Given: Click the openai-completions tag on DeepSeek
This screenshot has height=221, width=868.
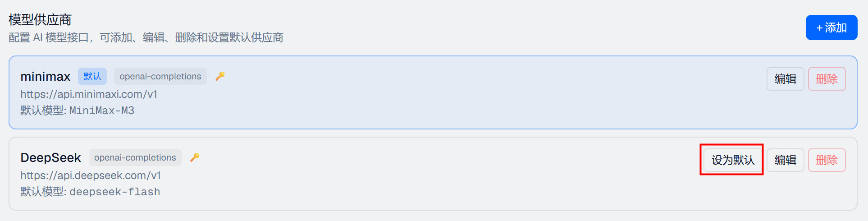Looking at the screenshot, I should [135, 157].
